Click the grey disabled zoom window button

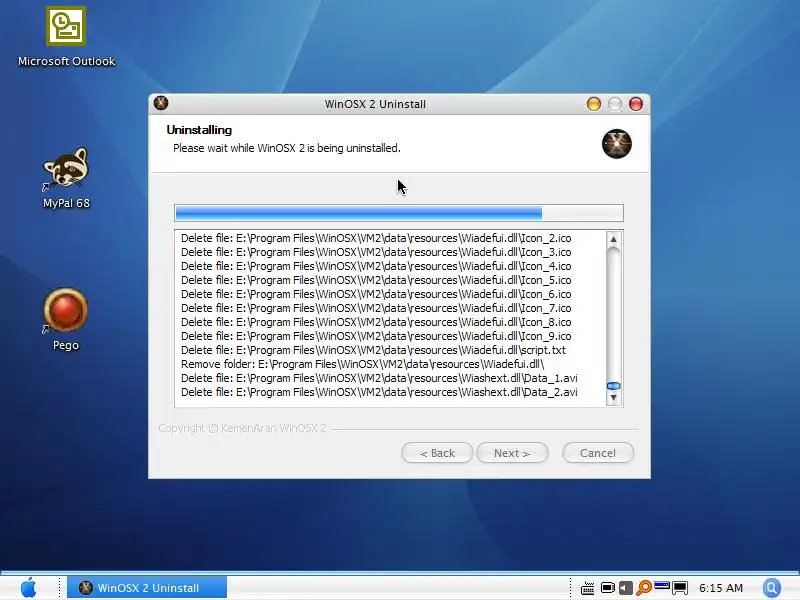tap(615, 104)
